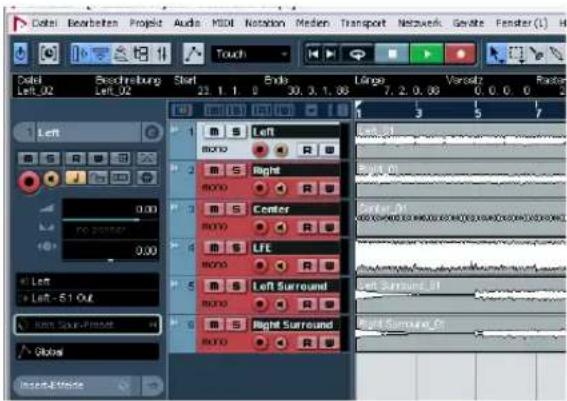567x401 pixels.
Task: Click the red Record button
Action: 461,54
